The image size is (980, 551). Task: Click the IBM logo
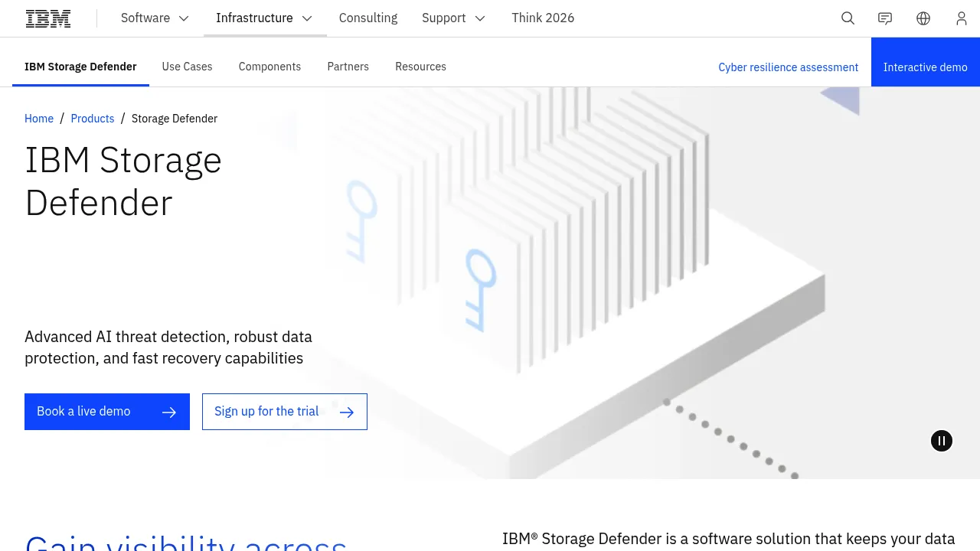tap(48, 18)
